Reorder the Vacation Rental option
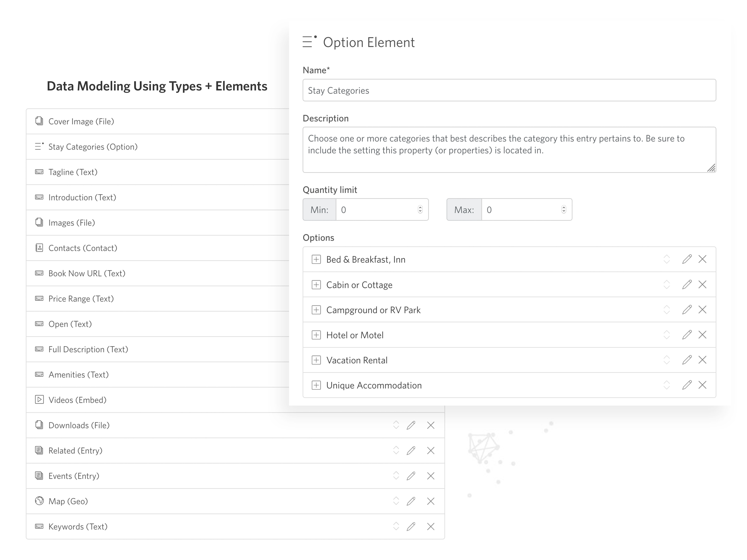 (x=667, y=360)
